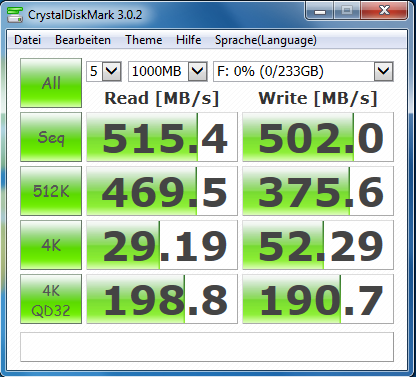Viewport: 416px width, 377px height.
Task: Run all benchmarks with the All button
Action: pos(51,83)
